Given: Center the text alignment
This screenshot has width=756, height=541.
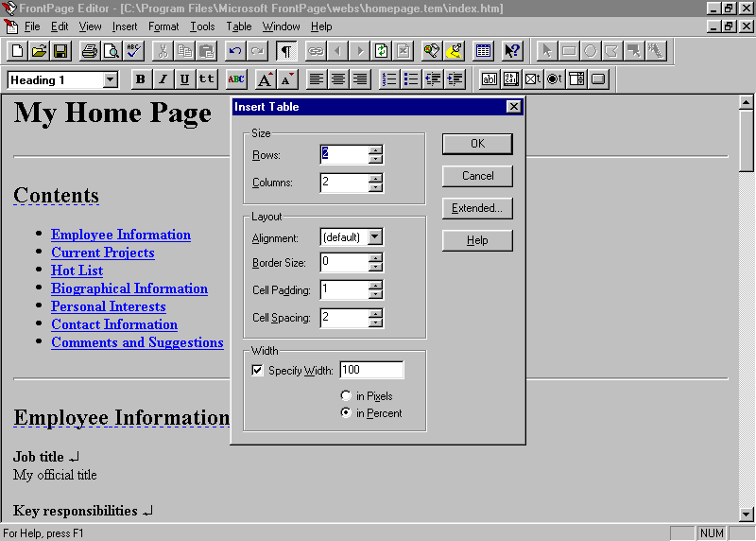Looking at the screenshot, I should 338,79.
